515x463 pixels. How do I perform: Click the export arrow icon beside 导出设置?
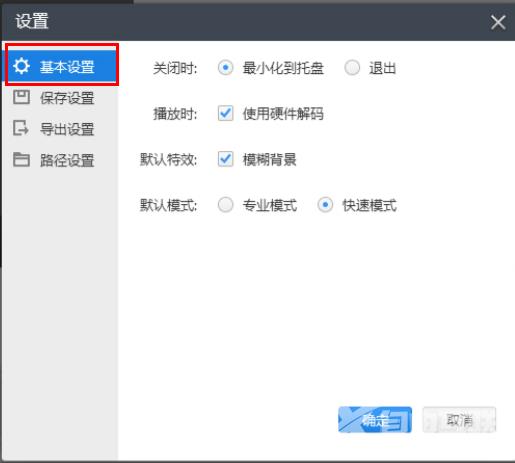pos(21,128)
